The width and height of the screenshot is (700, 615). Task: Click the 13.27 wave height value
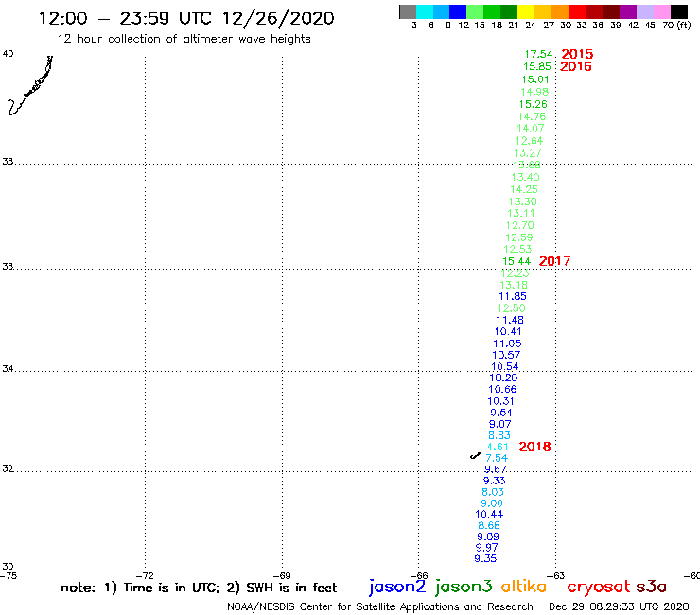pos(528,152)
